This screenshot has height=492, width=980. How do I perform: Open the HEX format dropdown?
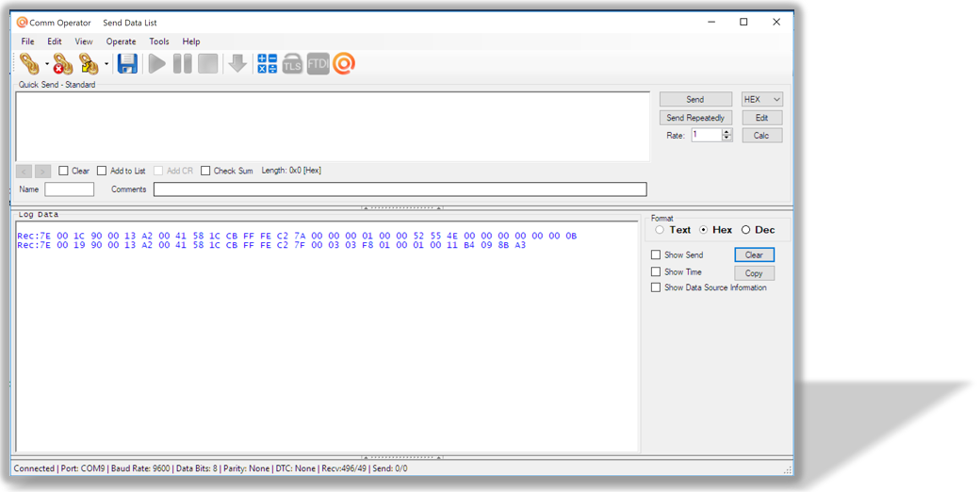tap(762, 99)
